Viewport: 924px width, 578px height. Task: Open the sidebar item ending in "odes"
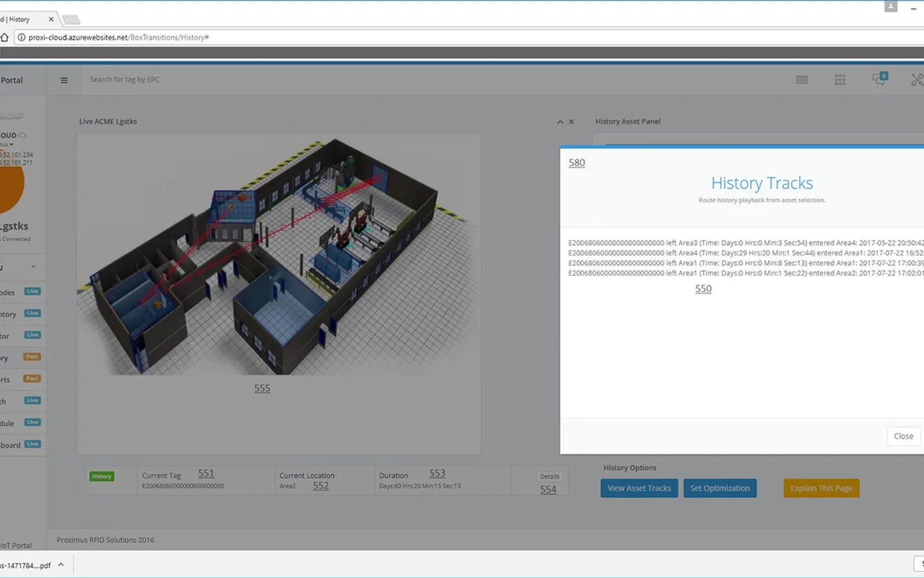pyautogui.click(x=20, y=292)
